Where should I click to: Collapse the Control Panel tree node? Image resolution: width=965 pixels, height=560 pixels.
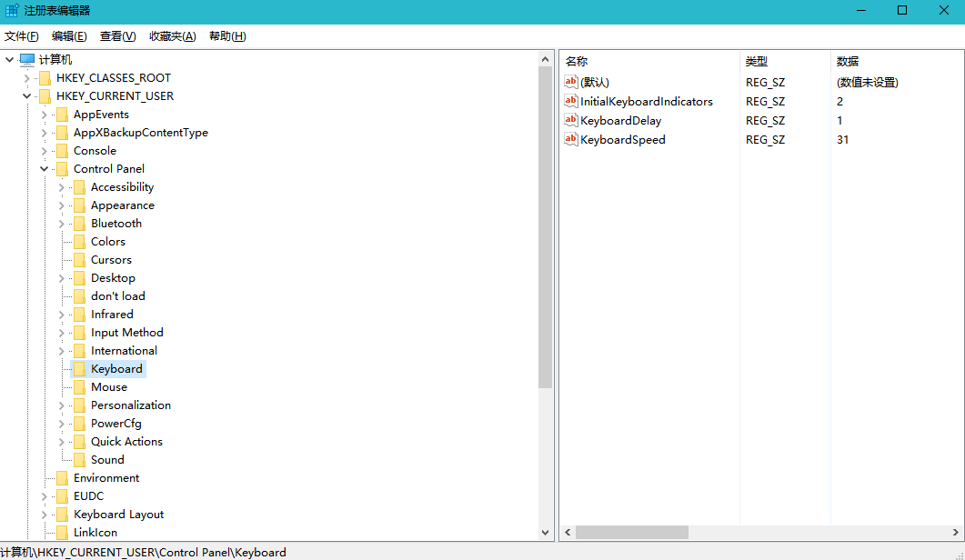tap(44, 168)
